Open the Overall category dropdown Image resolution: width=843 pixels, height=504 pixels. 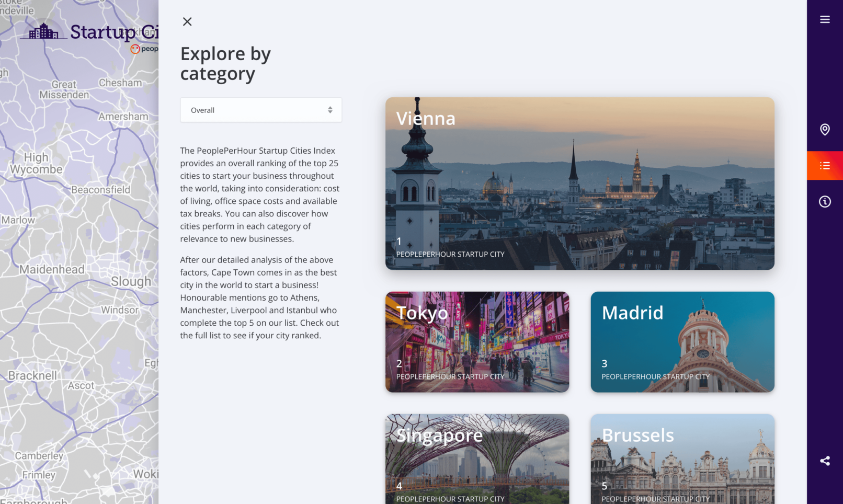click(x=261, y=110)
